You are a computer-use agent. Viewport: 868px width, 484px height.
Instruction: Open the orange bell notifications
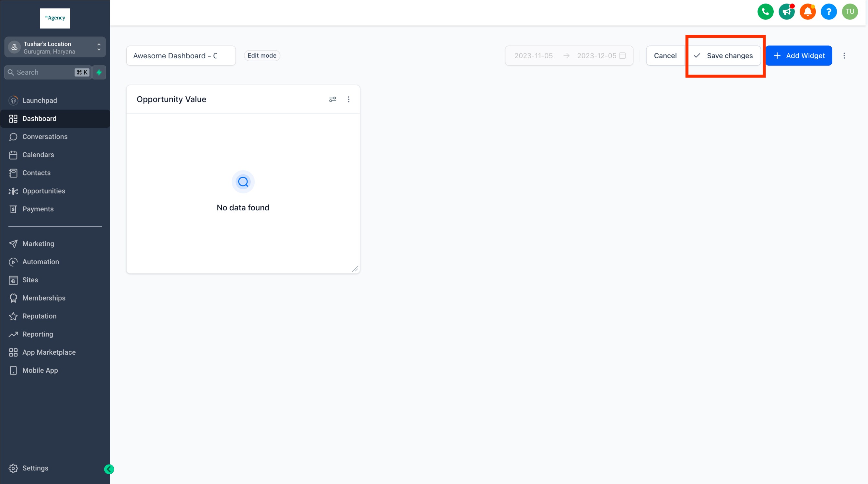(808, 12)
